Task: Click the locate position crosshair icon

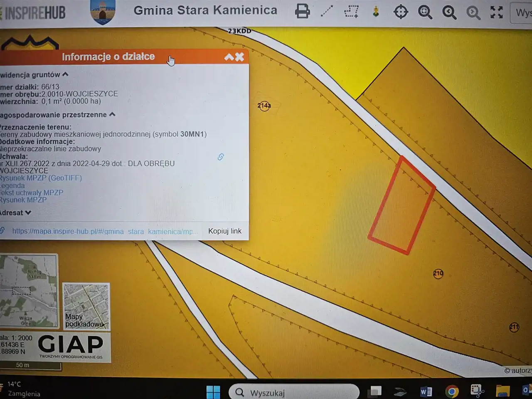Action: click(401, 12)
